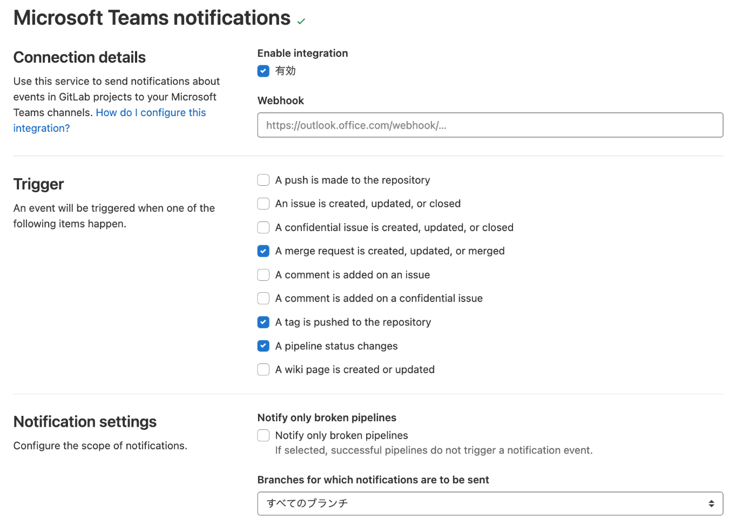
Task: Enable 'A wiki page is created or updated'
Action: click(x=264, y=369)
